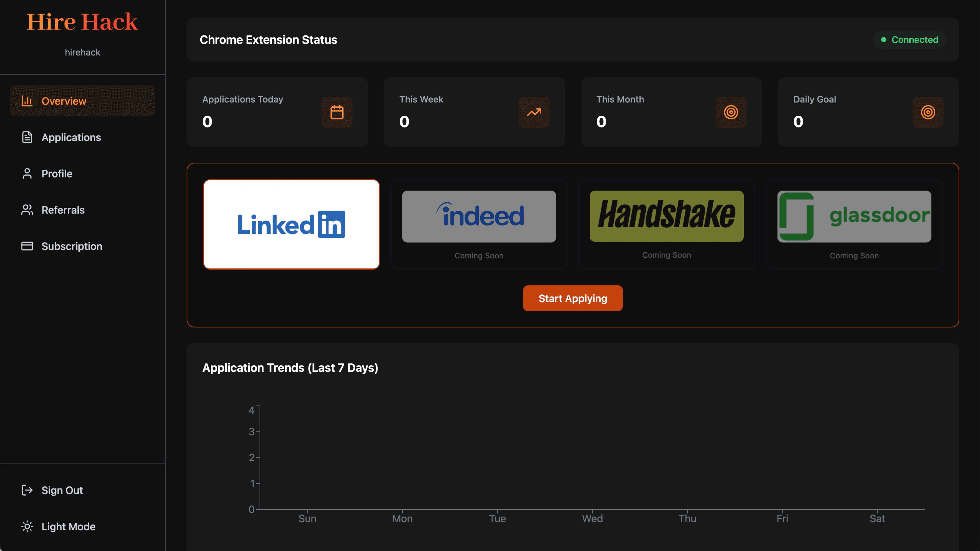
Task: Click the Handshake coming soon card
Action: pos(666,224)
